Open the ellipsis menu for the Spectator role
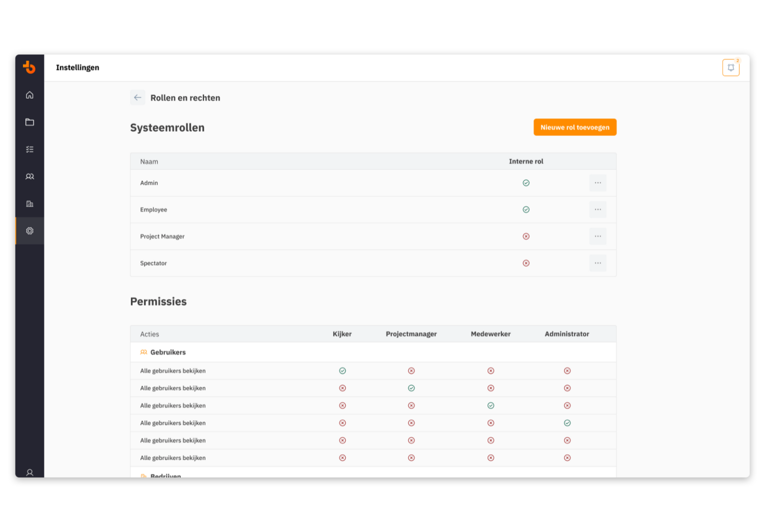Screen dimensions: 765x532 point(598,263)
